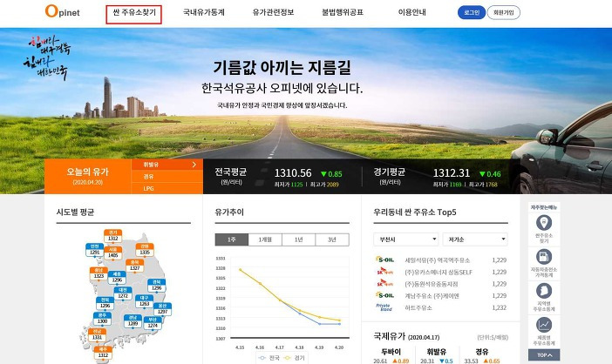Click the TOP scroll-to-top button
This screenshot has height=364, width=612.
[x=544, y=355]
